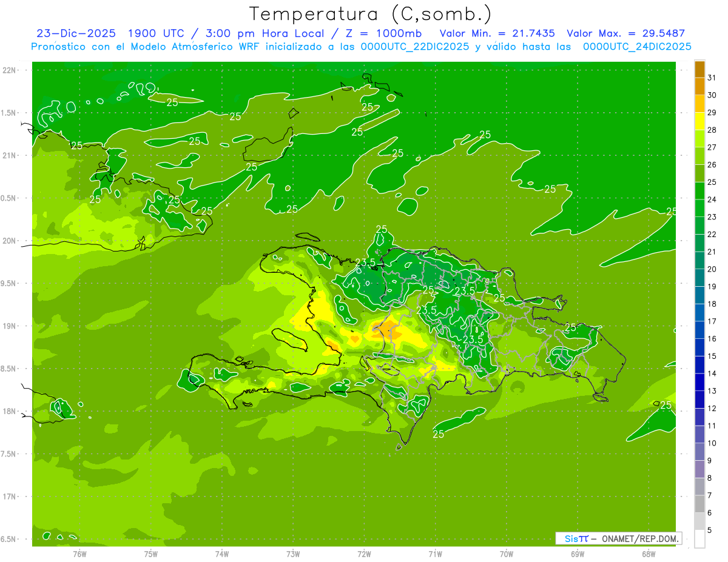Viewport: 728px width, 562px height.
Task: Click the '20N' latitude label
Action: (x=10, y=241)
